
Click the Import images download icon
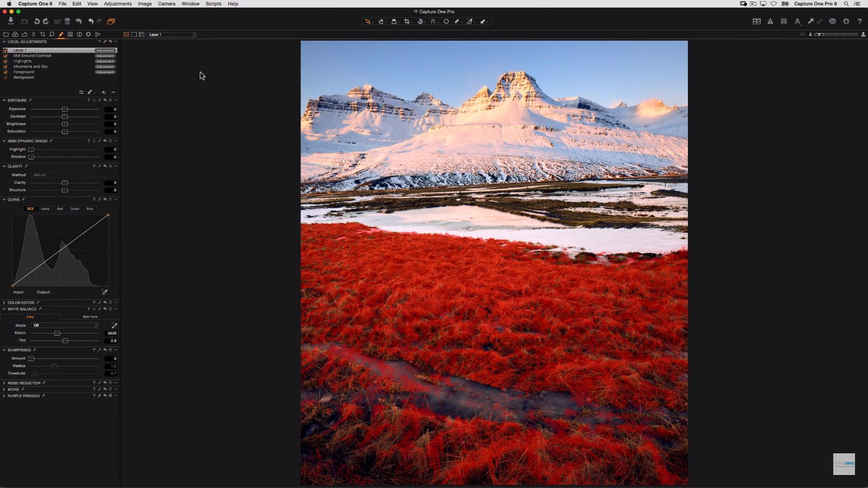[10, 21]
